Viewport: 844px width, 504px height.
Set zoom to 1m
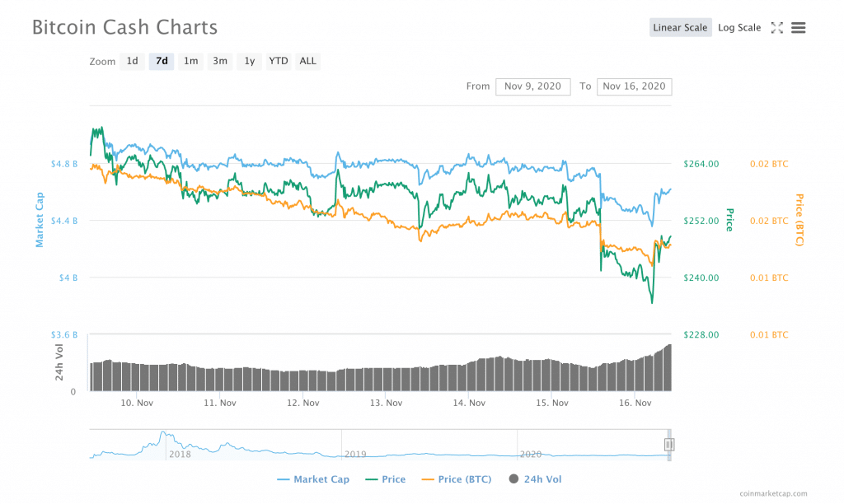coord(190,61)
